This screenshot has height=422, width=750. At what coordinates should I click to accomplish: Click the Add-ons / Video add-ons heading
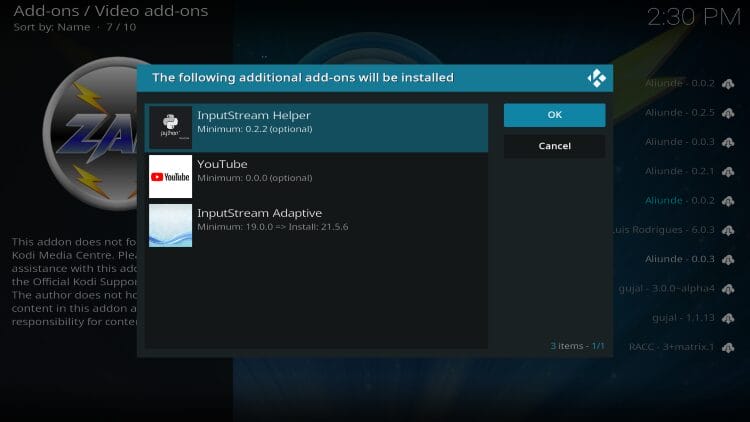tap(110, 11)
